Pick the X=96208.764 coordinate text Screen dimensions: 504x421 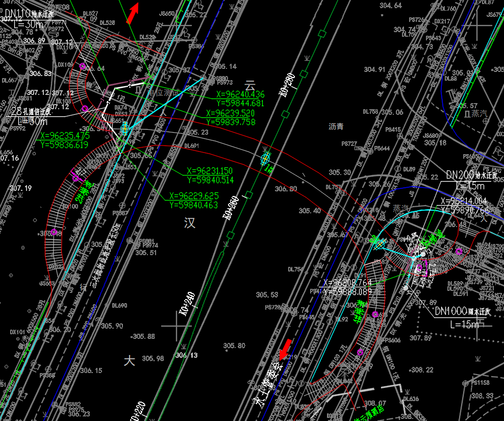pos(347,283)
